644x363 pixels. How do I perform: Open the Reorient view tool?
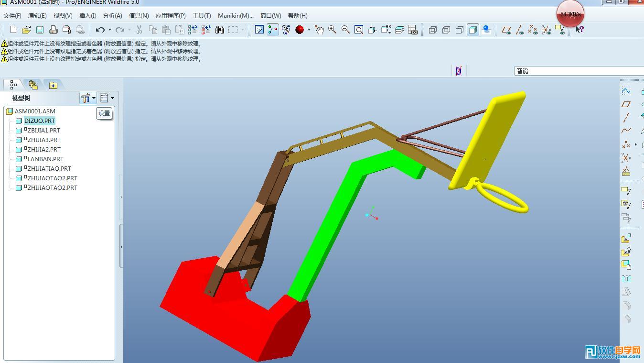tap(372, 30)
